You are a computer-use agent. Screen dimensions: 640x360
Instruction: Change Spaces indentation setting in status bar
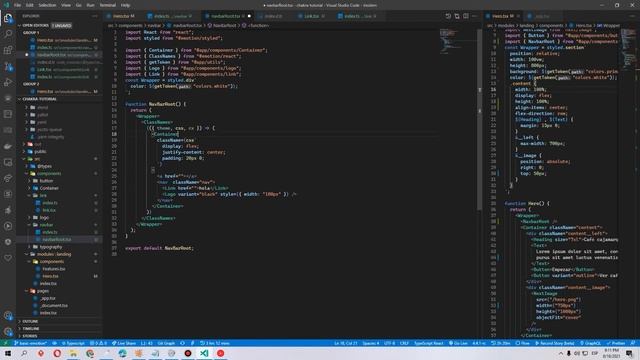[x=371, y=343]
